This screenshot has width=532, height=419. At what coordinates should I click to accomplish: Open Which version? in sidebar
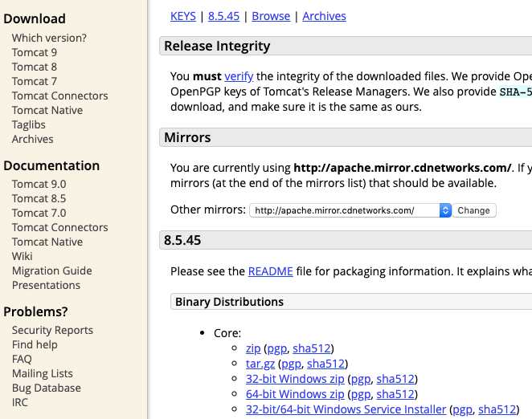coord(49,38)
